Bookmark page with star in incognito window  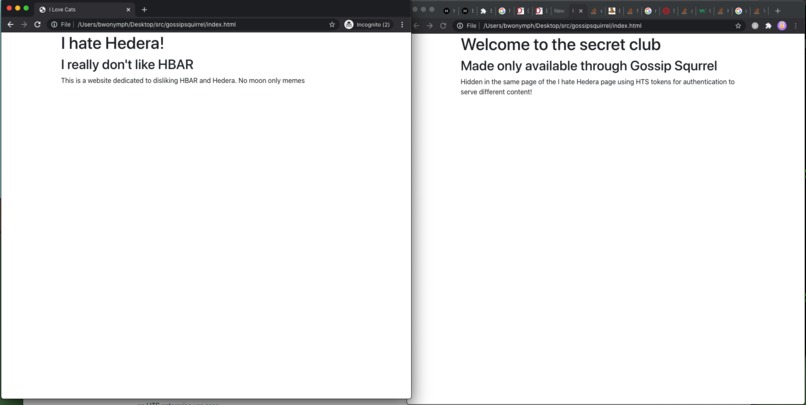point(332,24)
